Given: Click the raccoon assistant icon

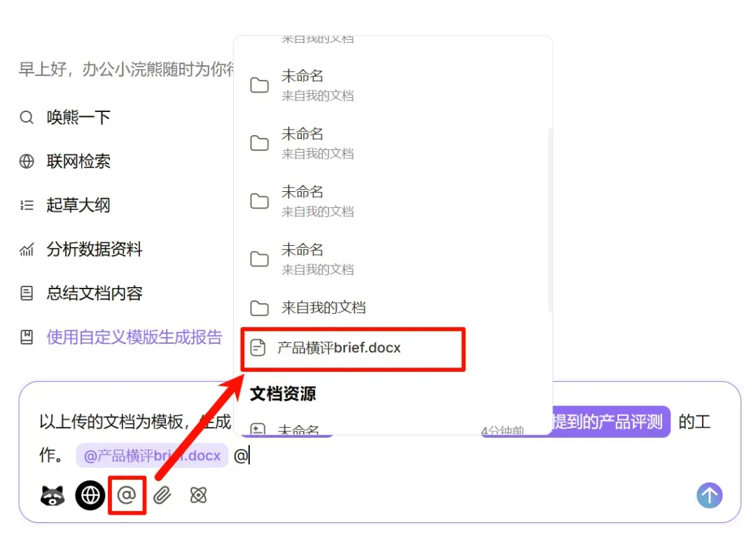Looking at the screenshot, I should point(52,496).
